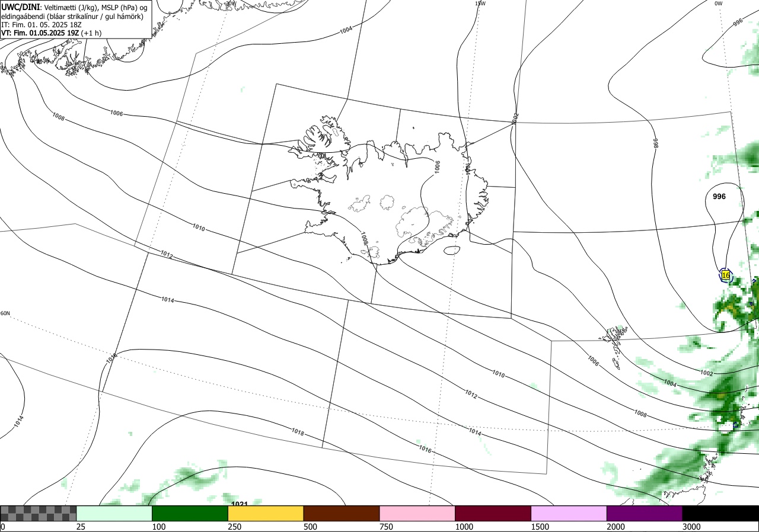
Task: Choose the pink 750–1000 legend swatch
Action: (417, 513)
